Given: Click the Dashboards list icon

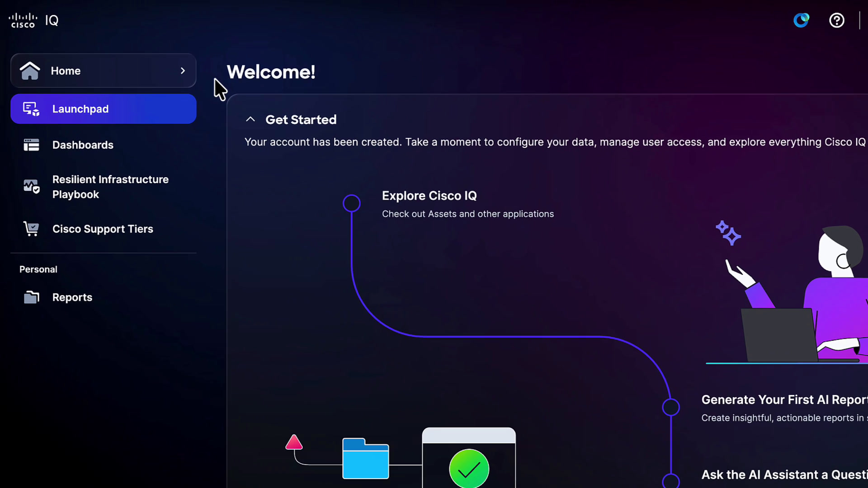Looking at the screenshot, I should pyautogui.click(x=31, y=145).
